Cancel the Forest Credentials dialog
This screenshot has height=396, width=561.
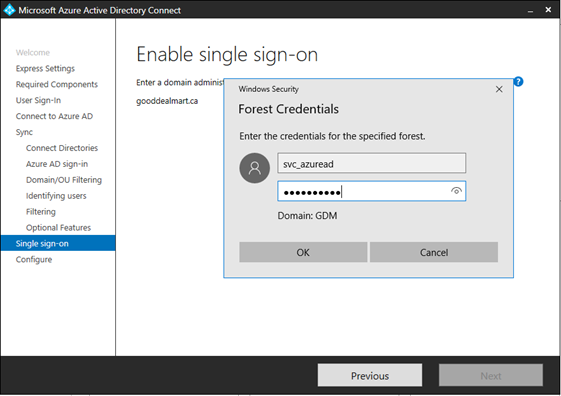point(434,252)
